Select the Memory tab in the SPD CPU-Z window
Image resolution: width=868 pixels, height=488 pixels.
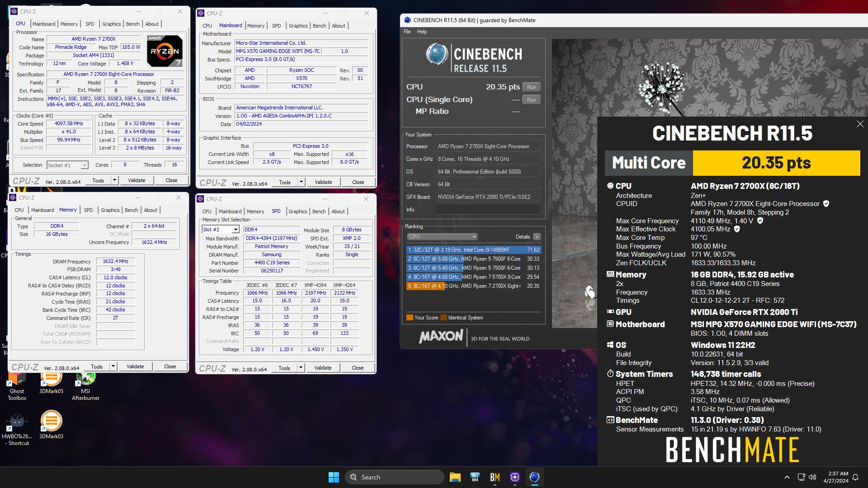click(x=255, y=211)
